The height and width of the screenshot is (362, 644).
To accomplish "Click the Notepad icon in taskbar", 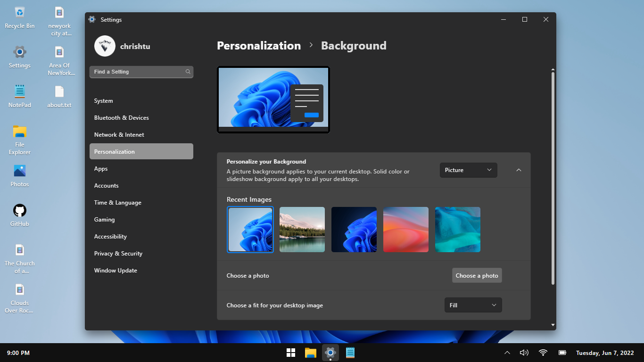I will tap(350, 353).
